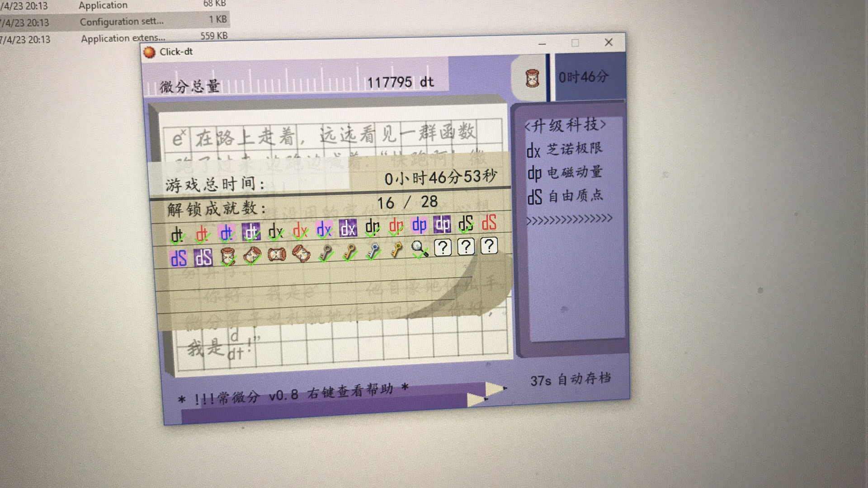
Task: Click the black dx achievement icon
Action: [275, 231]
